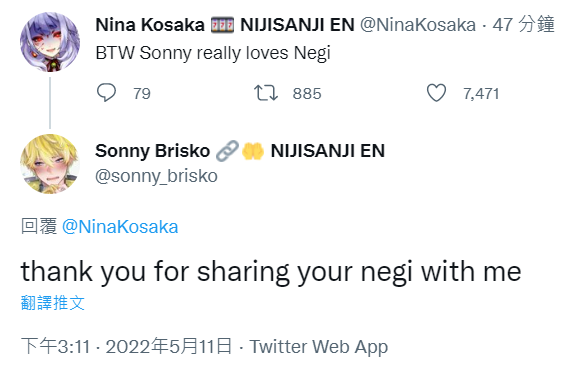This screenshot has width=584, height=378.
Task: Click the 885 retweets count
Action: (x=307, y=93)
